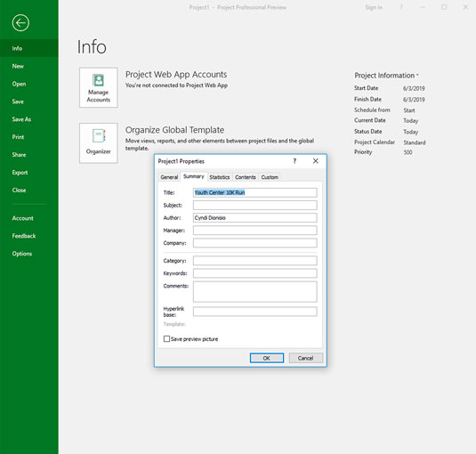Click the dialog help question mark
Viewport: 476px width, 454px height.
294,161
